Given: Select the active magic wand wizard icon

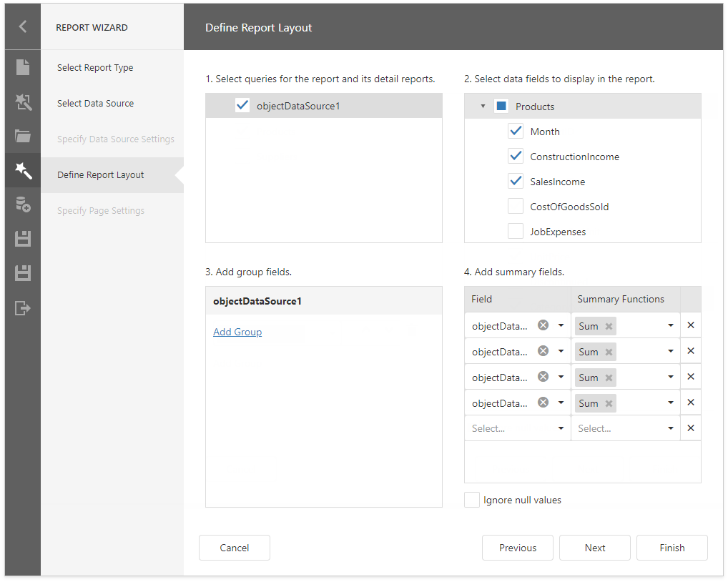Looking at the screenshot, I should [23, 171].
